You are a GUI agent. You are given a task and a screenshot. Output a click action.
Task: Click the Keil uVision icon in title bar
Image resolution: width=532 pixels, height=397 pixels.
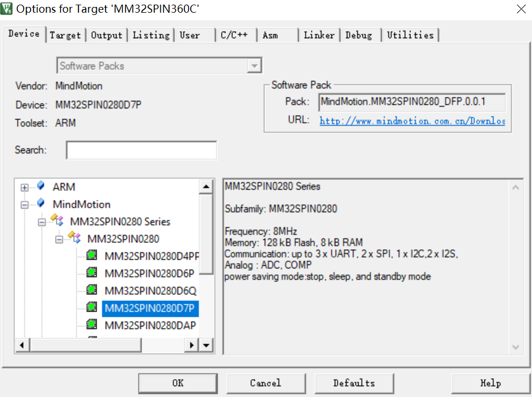6,9
